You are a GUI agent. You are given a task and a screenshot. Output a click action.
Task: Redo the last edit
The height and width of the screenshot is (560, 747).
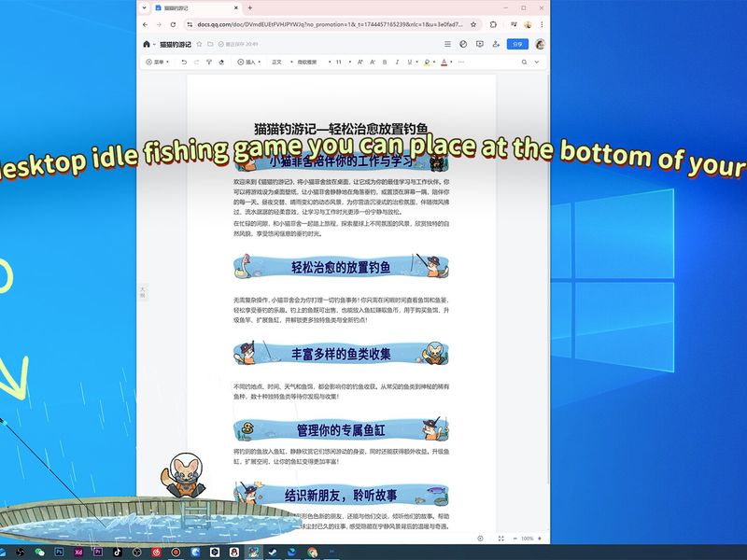coord(196,62)
